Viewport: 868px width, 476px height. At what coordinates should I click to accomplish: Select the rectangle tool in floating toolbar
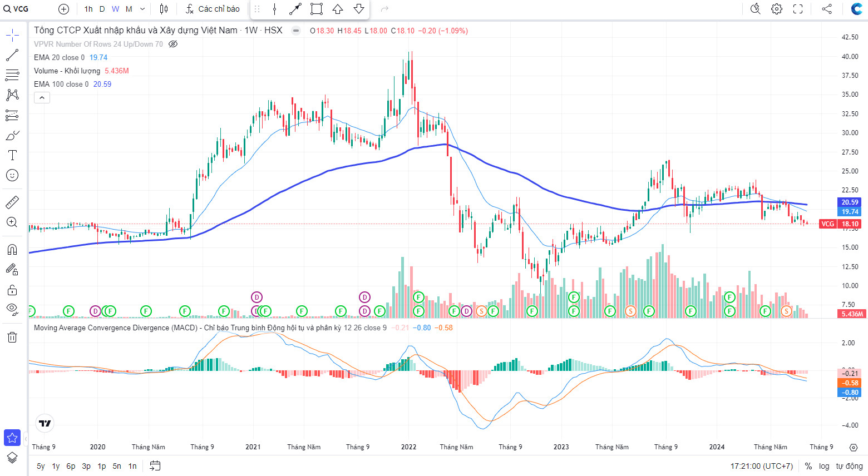pos(317,9)
